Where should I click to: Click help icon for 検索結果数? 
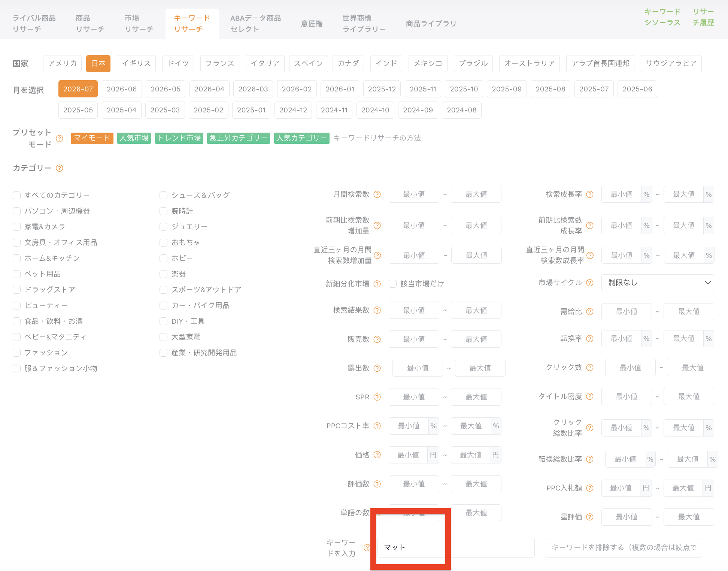[377, 310]
